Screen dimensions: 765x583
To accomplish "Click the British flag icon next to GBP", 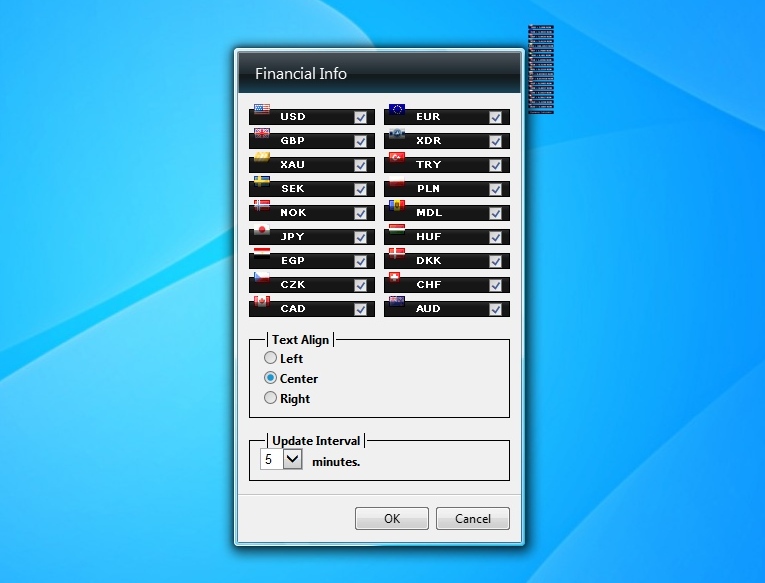I will [262, 133].
